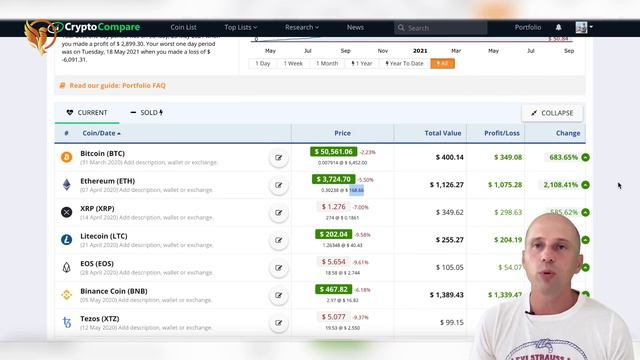Edit the Binance Coin (BNB) entry
This screenshot has width=640, height=360.
279,296
